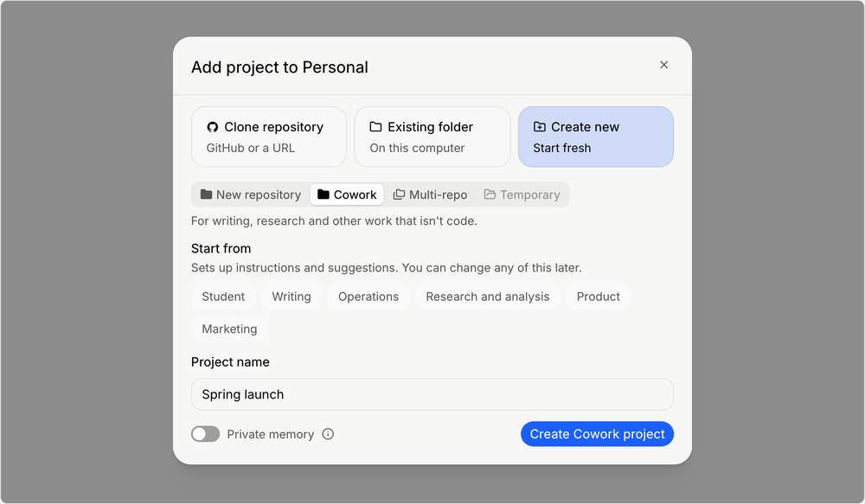Click the GitHub icon in Clone repository
Image resolution: width=865 pixels, height=504 pixels.
(x=213, y=127)
